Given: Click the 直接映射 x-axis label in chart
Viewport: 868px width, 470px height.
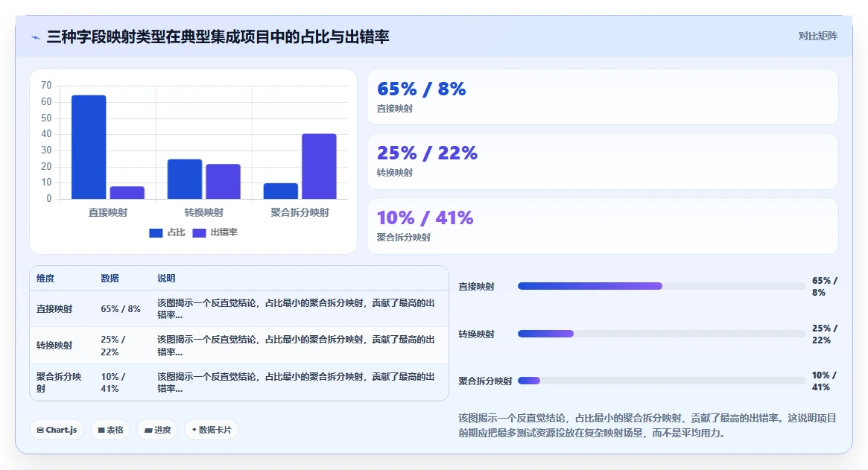Looking at the screenshot, I should pos(108,212).
